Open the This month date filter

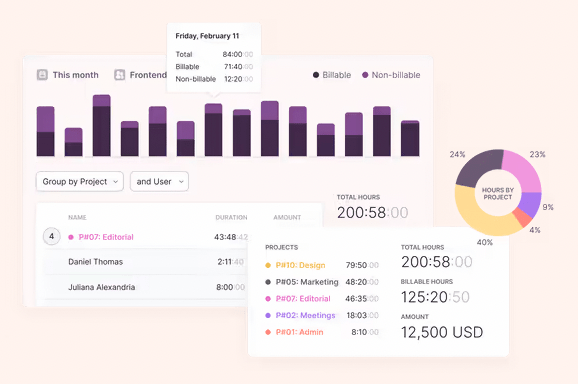pyautogui.click(x=68, y=75)
